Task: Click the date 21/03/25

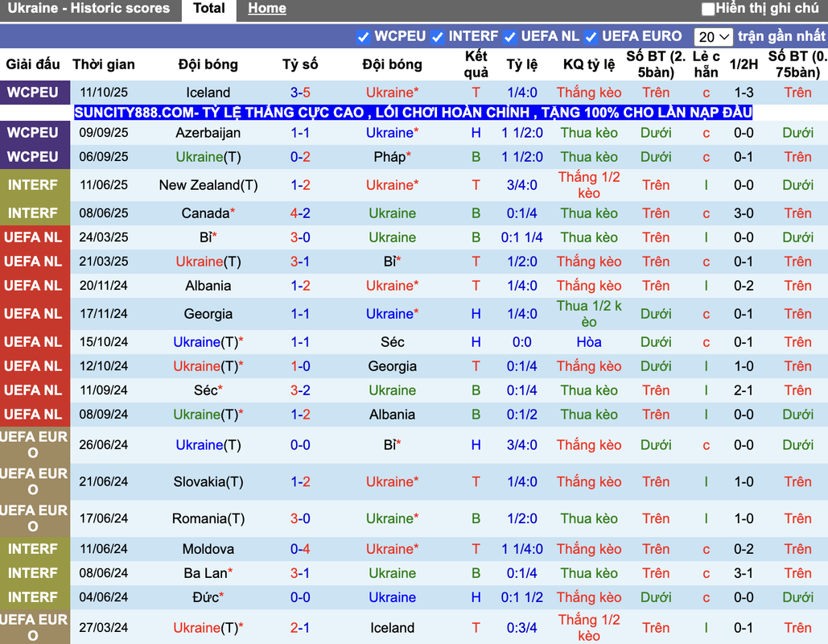Action: [104, 262]
